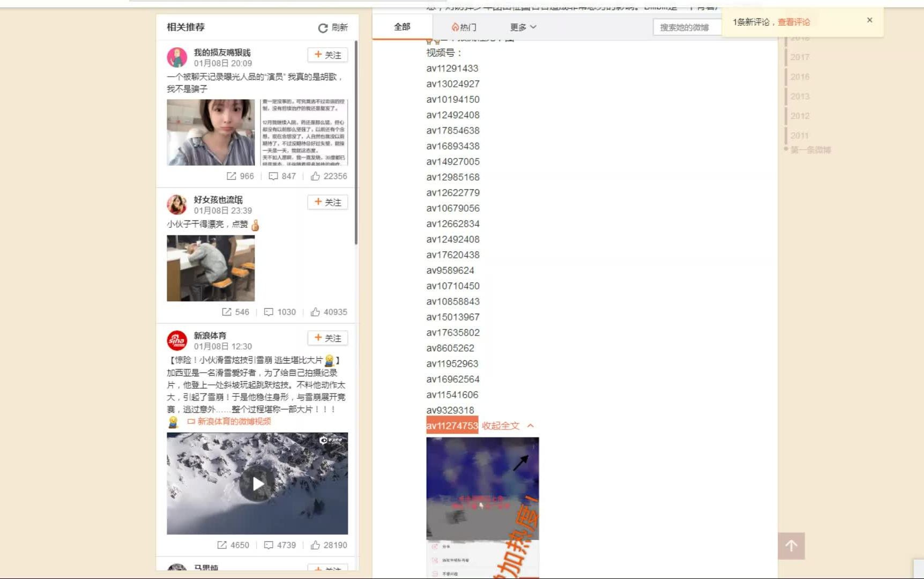924x579 pixels.
Task: Open 新浪体育的微博视频 link
Action: coord(229,421)
